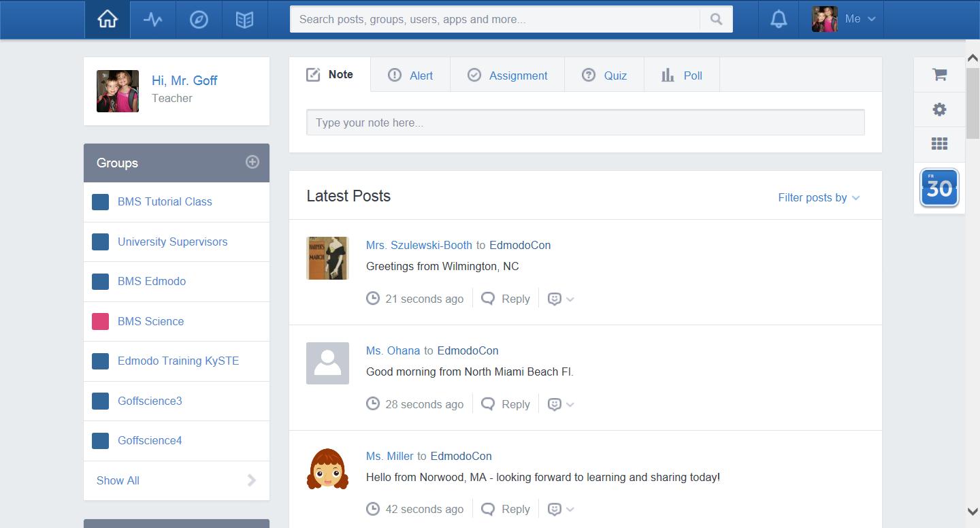Open the Discover compass icon

[198, 19]
